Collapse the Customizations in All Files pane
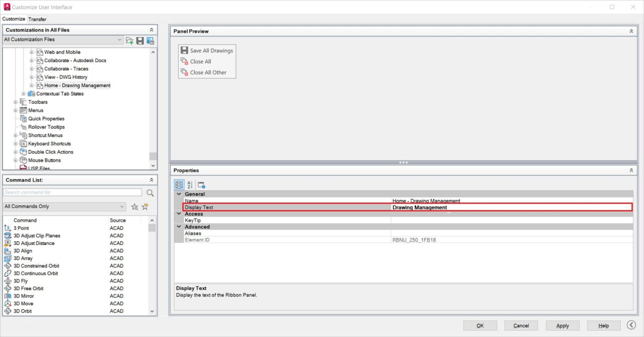 pyautogui.click(x=151, y=30)
